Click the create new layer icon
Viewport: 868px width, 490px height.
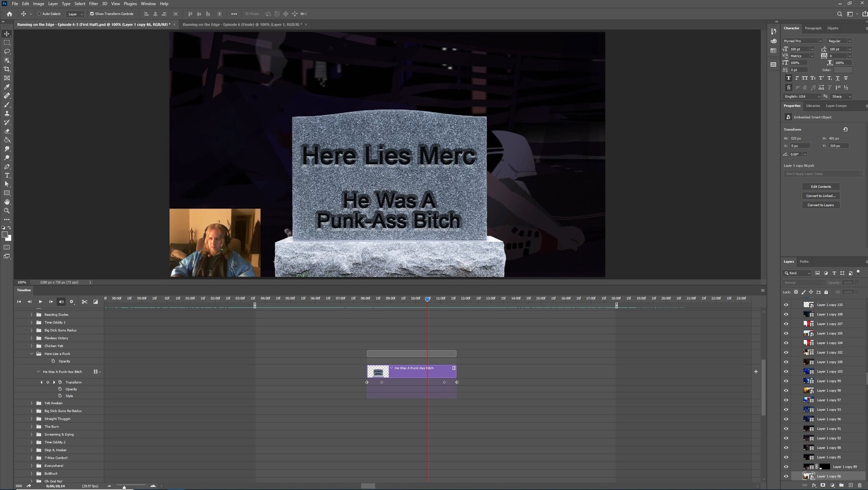[x=851, y=485]
